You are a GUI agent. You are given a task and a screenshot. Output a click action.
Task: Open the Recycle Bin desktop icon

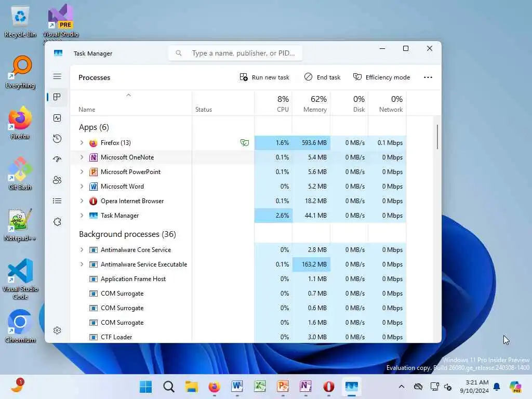point(20,22)
